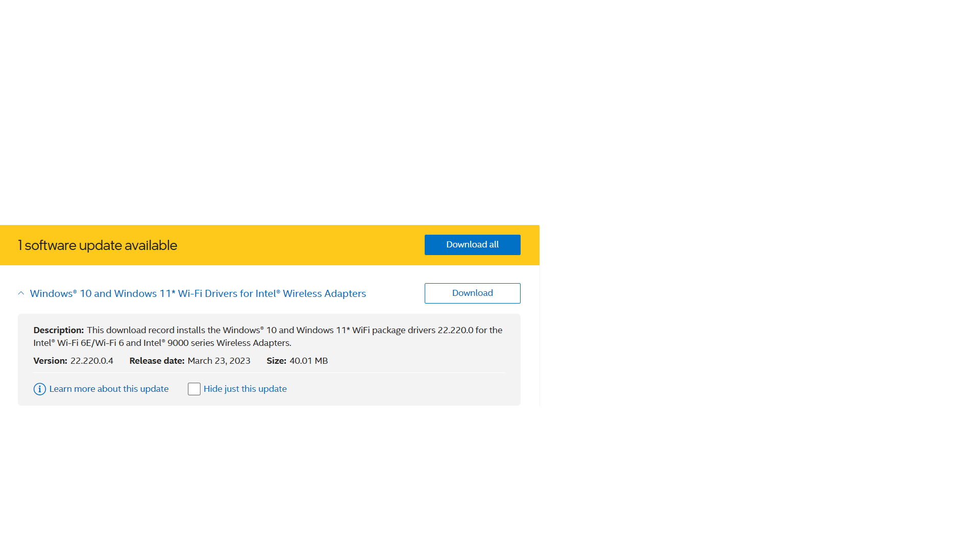This screenshot has height=551, width=980.
Task: Check the Hide just this update checkbox
Action: tap(194, 389)
